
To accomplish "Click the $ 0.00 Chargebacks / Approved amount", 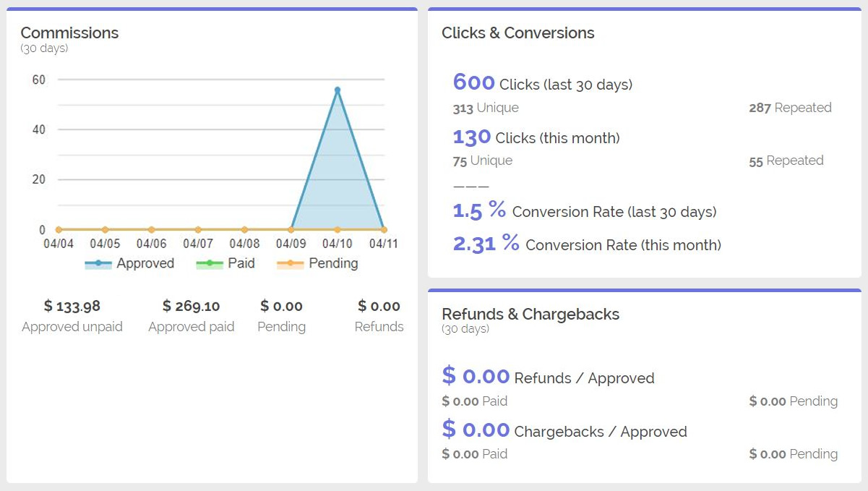I will (x=476, y=430).
